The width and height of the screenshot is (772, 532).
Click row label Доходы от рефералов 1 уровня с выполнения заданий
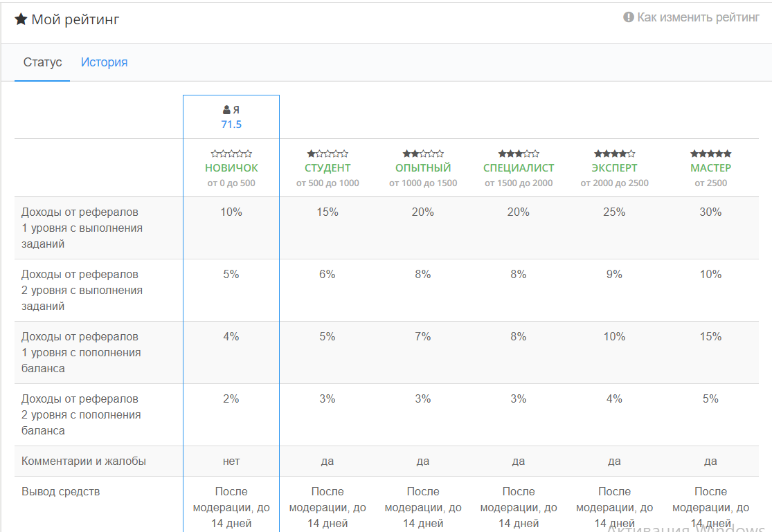[82, 228]
